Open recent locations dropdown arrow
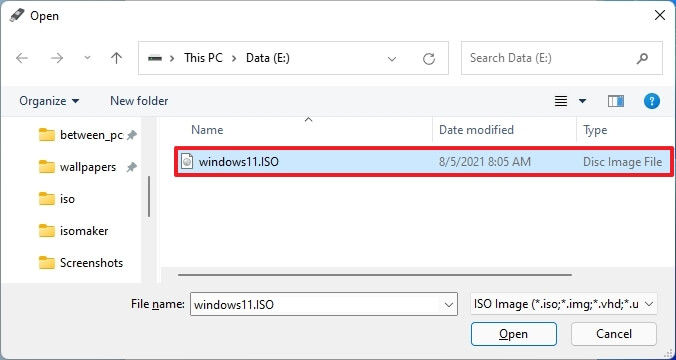The image size is (676, 360). pyautogui.click(x=87, y=58)
